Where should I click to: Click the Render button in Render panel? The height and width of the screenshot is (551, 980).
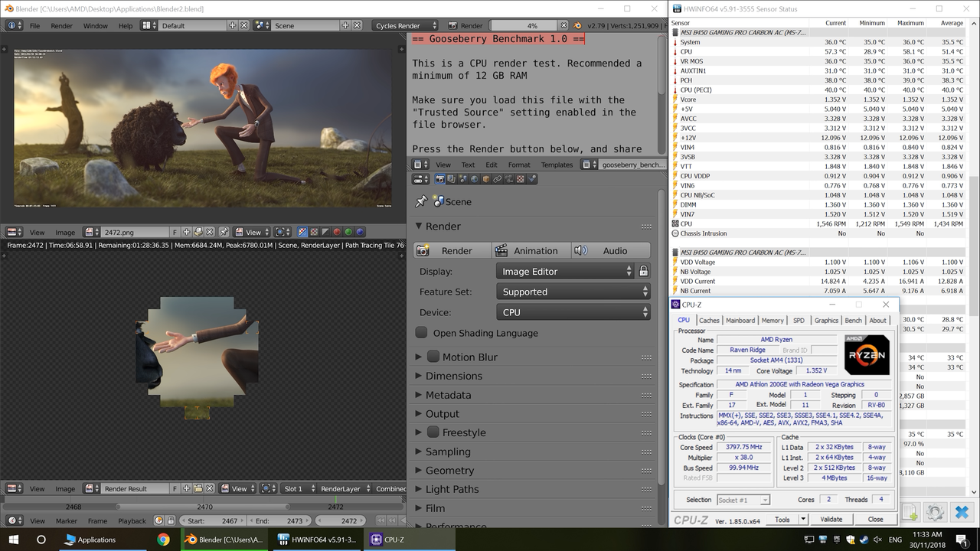pos(452,250)
